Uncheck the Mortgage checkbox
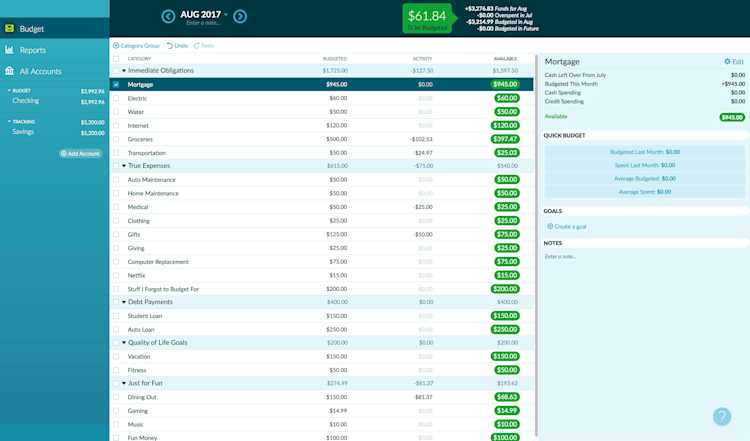 pos(116,84)
